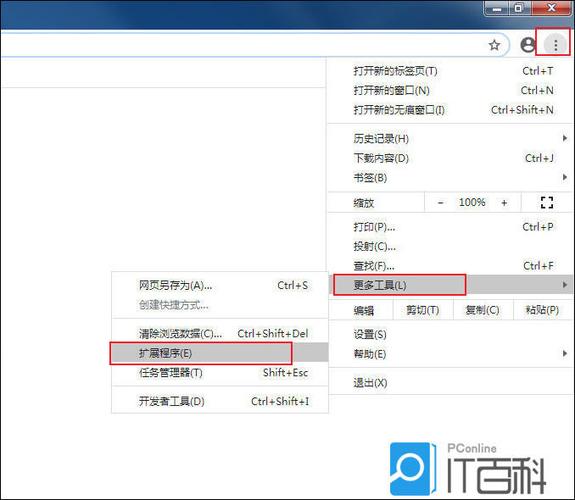575x500 pixels.
Task: Select 打开新的窗口(N)
Action: pos(451,90)
